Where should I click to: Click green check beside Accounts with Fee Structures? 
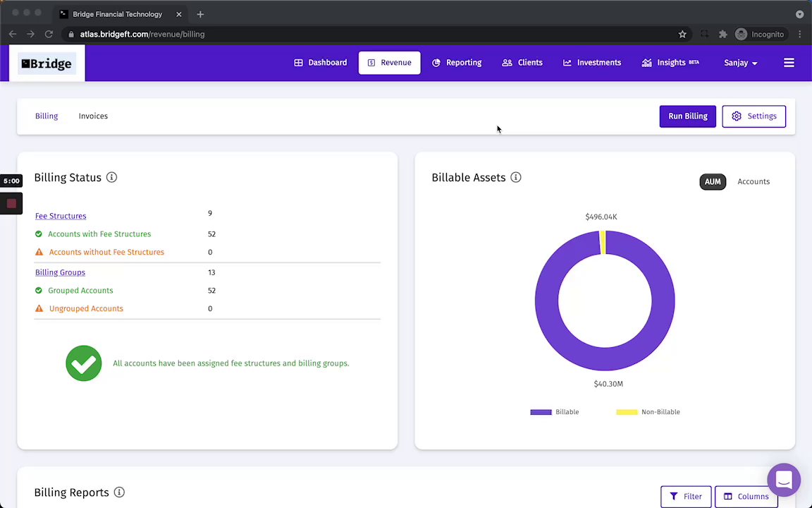pyautogui.click(x=38, y=234)
